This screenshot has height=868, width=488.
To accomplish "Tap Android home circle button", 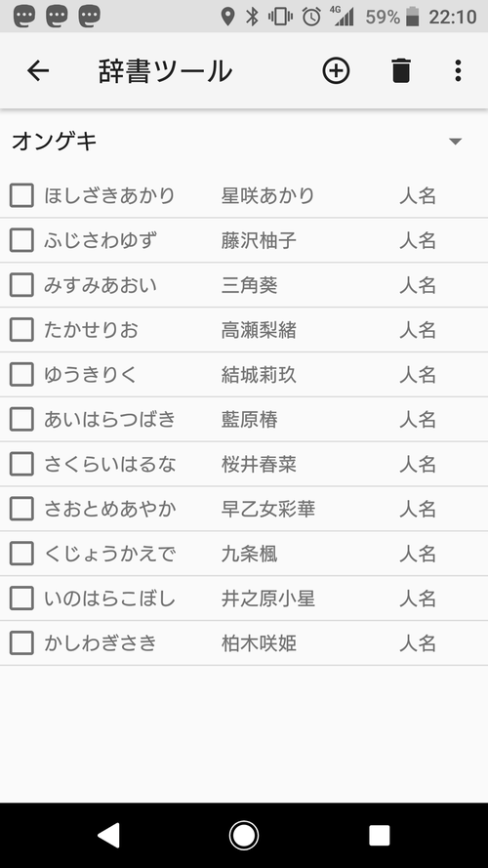I will (x=244, y=836).
